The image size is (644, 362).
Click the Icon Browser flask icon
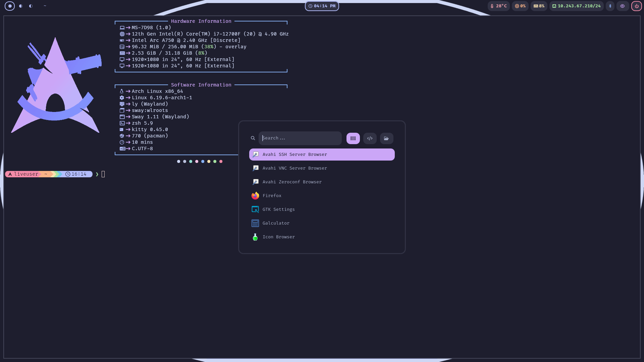coord(255,237)
